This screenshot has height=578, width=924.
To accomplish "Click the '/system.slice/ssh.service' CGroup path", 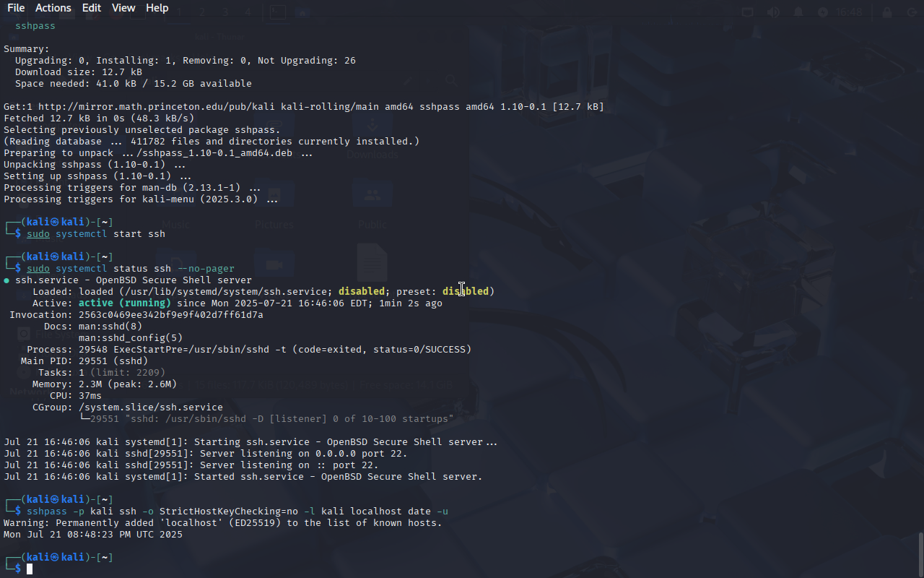I will coord(151,407).
